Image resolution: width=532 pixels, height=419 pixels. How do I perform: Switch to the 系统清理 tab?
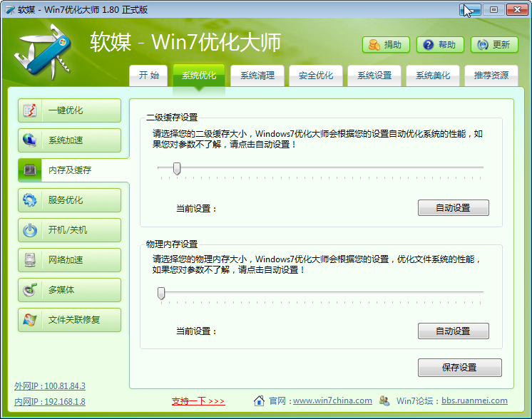click(x=257, y=76)
